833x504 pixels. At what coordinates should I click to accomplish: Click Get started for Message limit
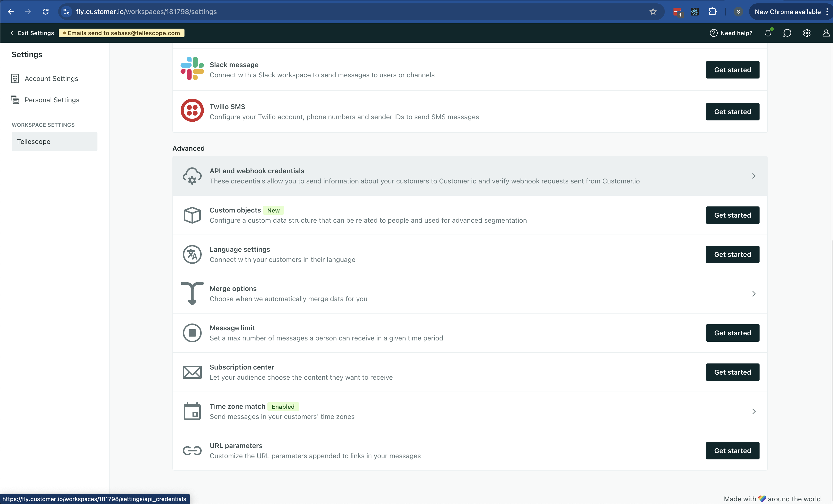click(732, 333)
